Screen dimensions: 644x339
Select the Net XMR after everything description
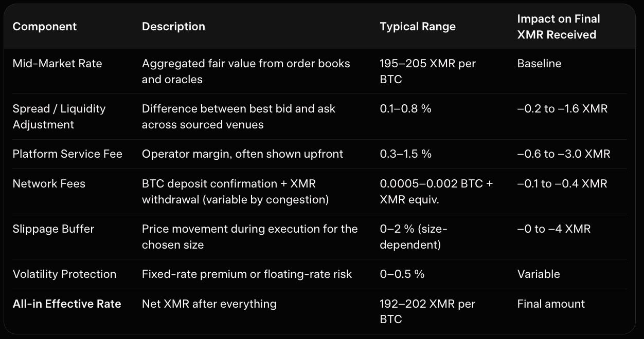[209, 304]
